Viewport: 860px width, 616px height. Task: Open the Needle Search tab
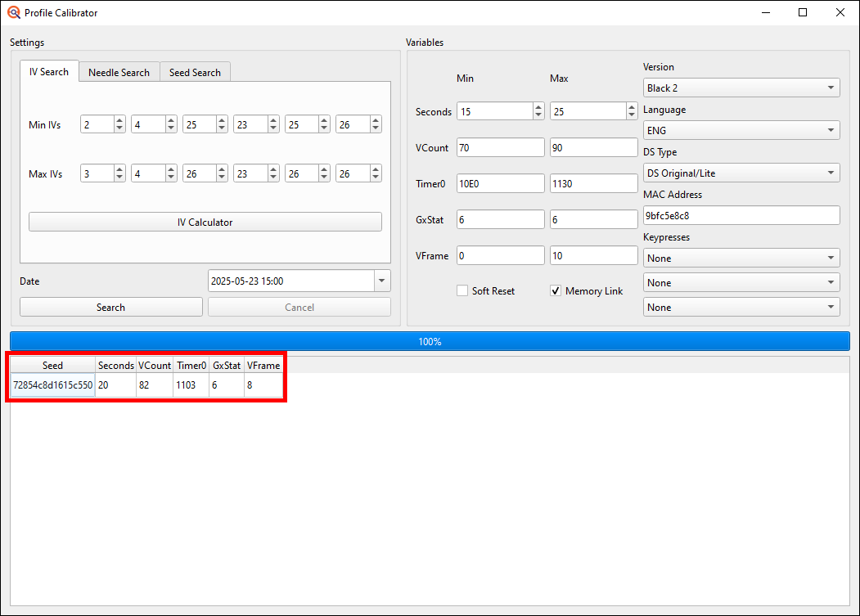(x=119, y=73)
